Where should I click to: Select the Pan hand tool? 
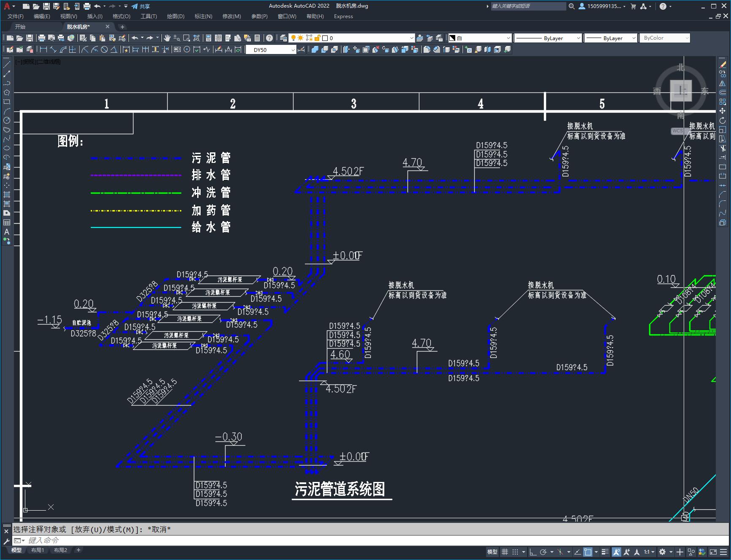(x=167, y=38)
